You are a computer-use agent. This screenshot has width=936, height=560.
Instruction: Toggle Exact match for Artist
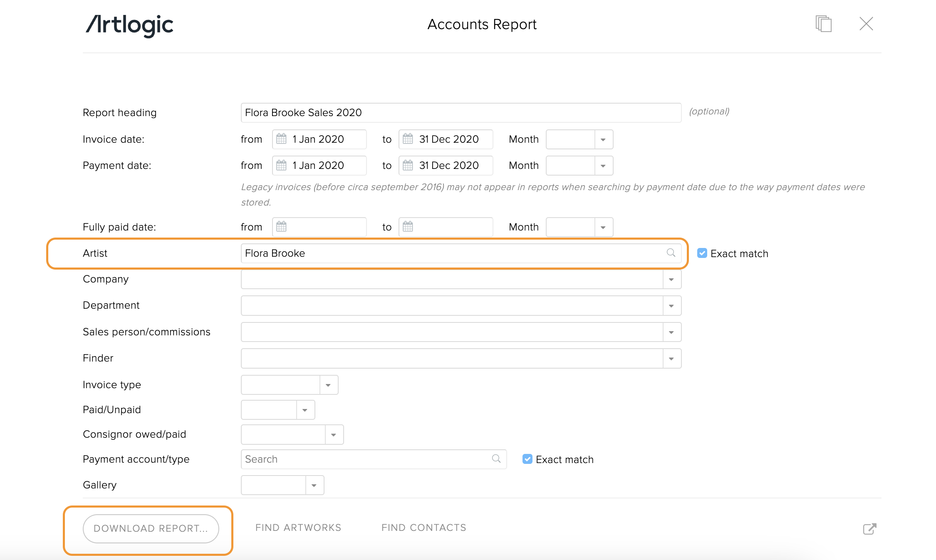(x=702, y=253)
